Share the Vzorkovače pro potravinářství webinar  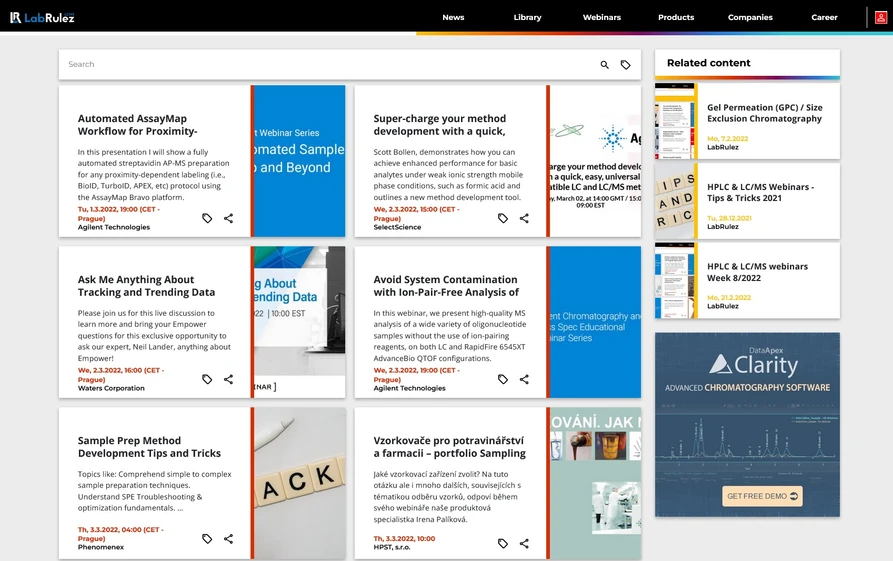pyautogui.click(x=524, y=544)
